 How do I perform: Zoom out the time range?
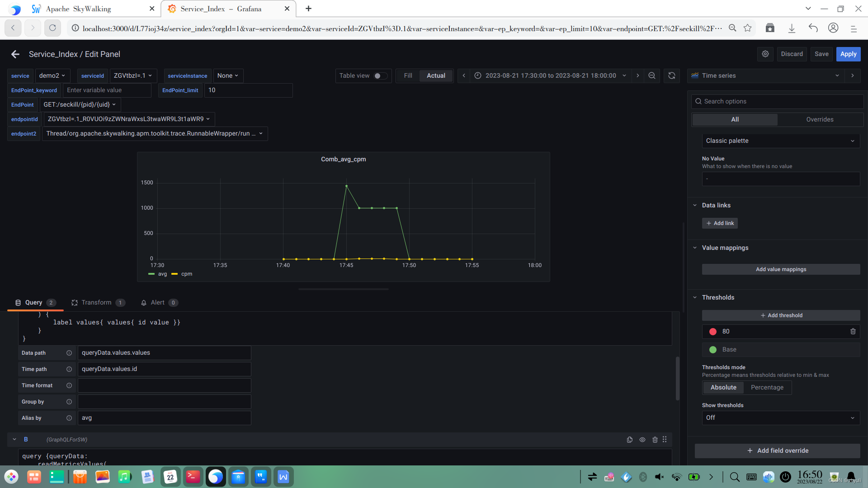652,76
